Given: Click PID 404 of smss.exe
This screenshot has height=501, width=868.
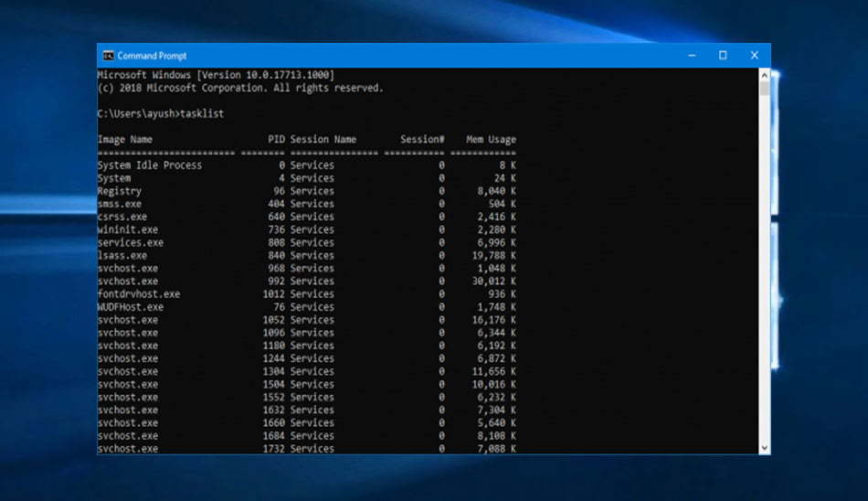Looking at the screenshot, I should click(x=276, y=204).
